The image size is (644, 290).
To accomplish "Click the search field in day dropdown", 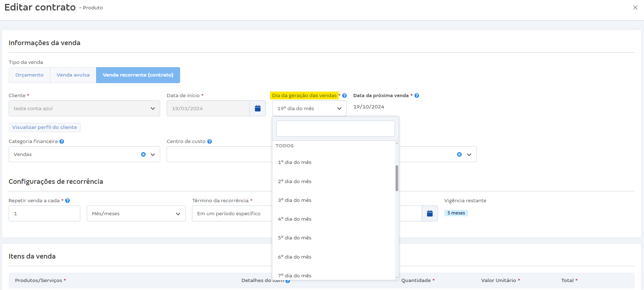I will [x=335, y=129].
